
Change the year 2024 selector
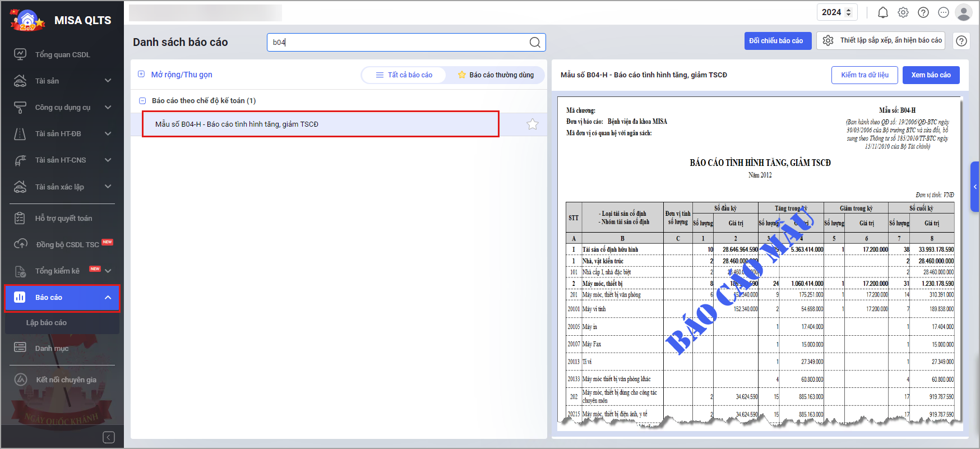837,12
